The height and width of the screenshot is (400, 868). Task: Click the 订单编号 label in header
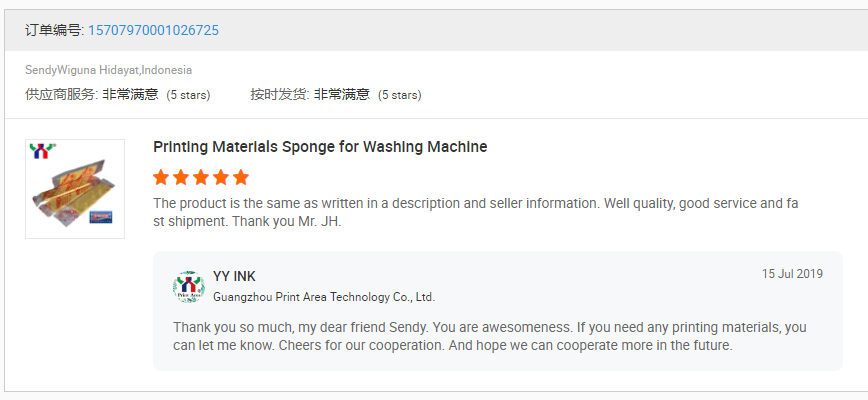coord(54,30)
